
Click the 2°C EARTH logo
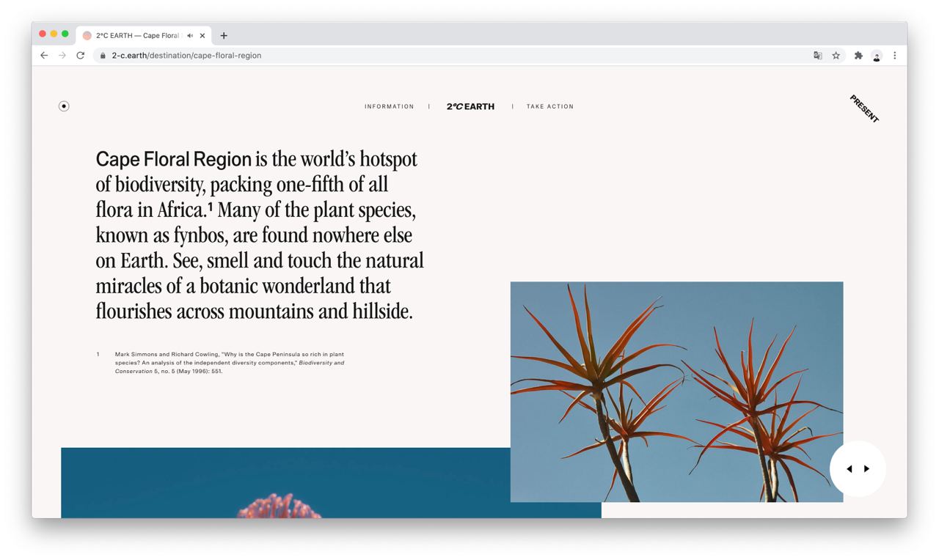[x=470, y=106]
